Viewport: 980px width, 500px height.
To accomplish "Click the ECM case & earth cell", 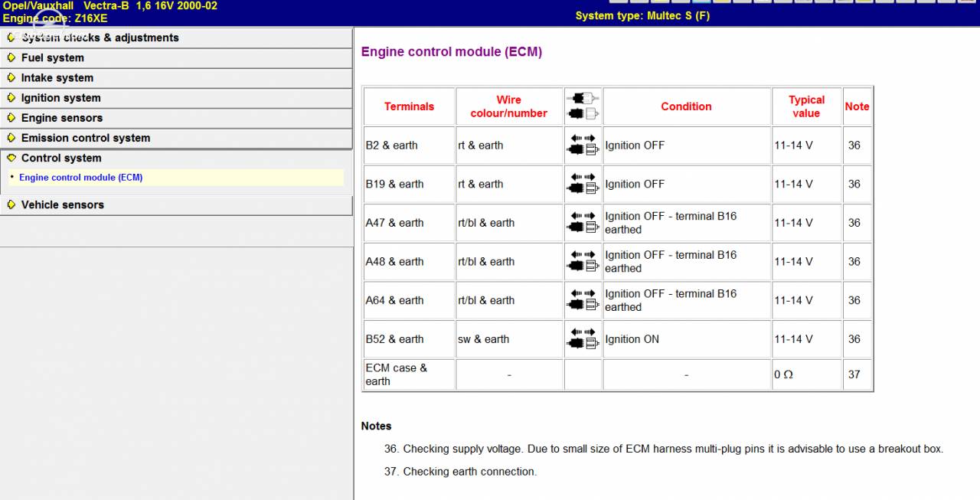I will click(x=409, y=374).
